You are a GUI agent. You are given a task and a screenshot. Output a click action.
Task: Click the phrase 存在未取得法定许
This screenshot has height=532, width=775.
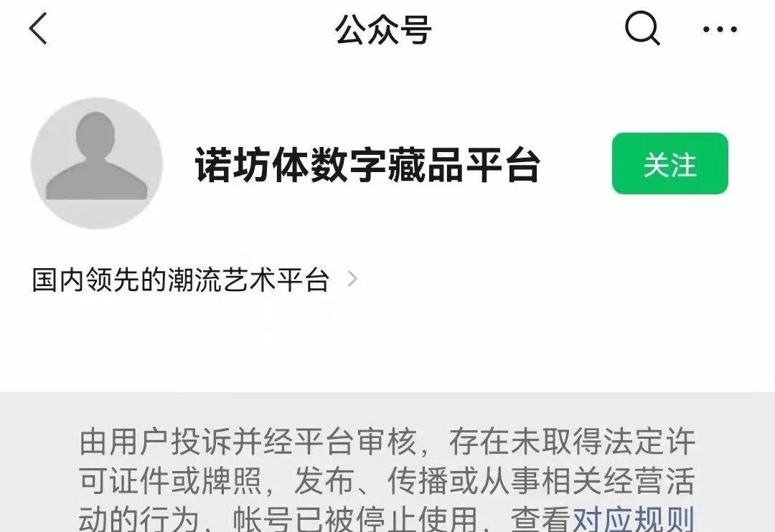572,442
